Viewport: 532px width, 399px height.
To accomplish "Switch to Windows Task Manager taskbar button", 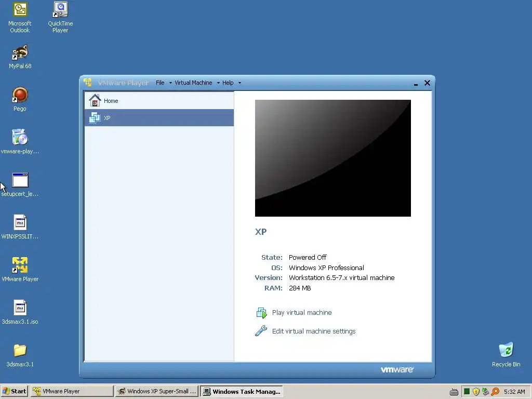I will point(241,391).
